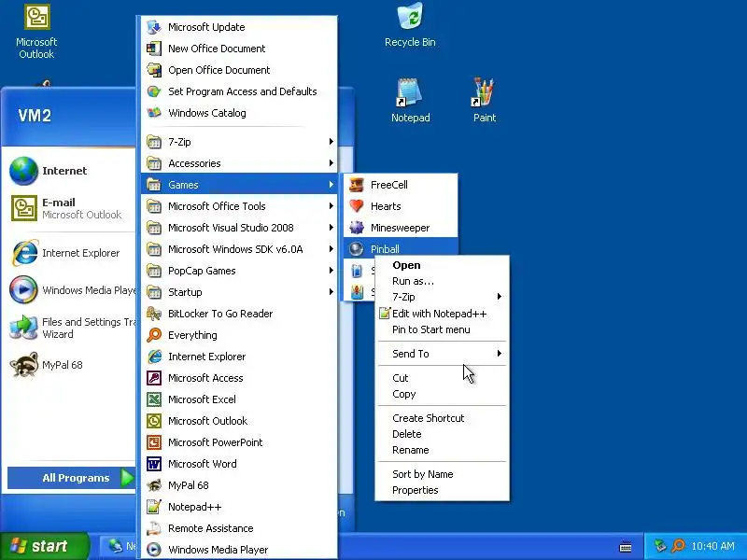Select Pin to Start menu
This screenshot has width=747, height=560.
(x=442, y=329)
